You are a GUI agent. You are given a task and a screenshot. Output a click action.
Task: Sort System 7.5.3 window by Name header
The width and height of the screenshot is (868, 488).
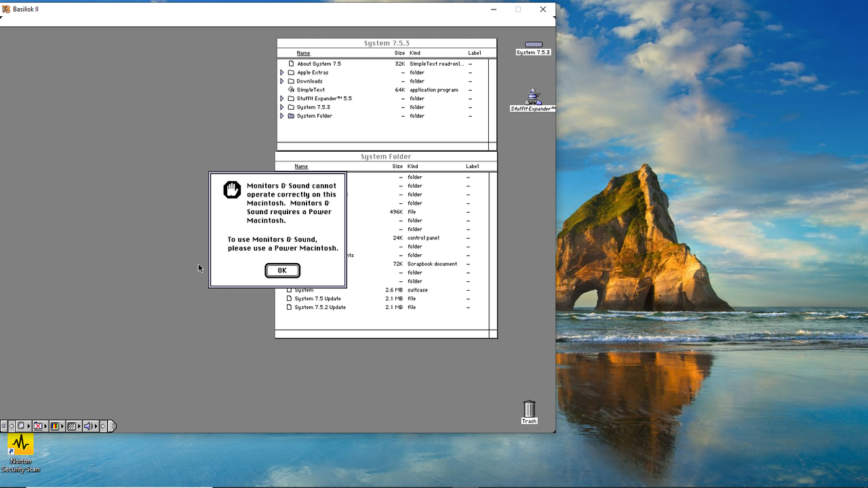303,53
